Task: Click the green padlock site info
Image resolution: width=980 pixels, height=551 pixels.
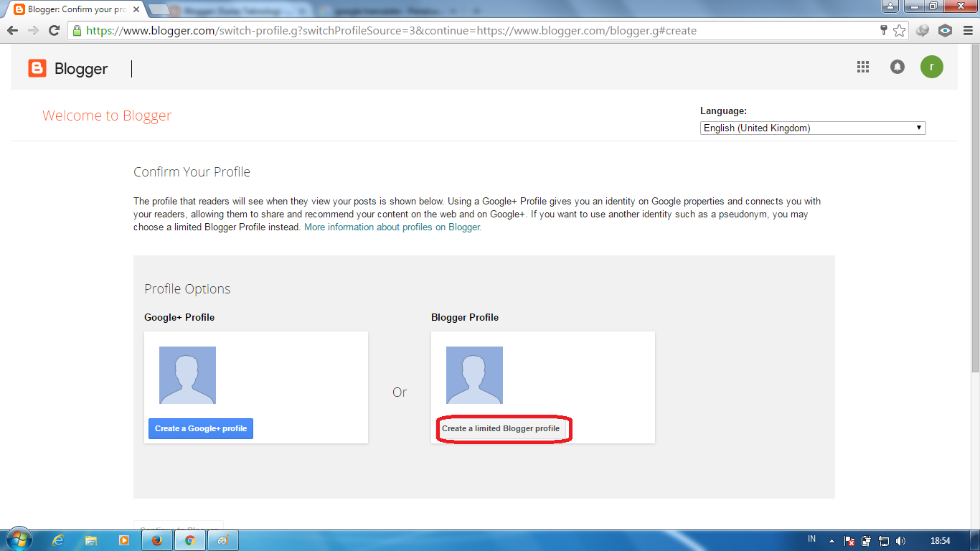Action: (77, 31)
